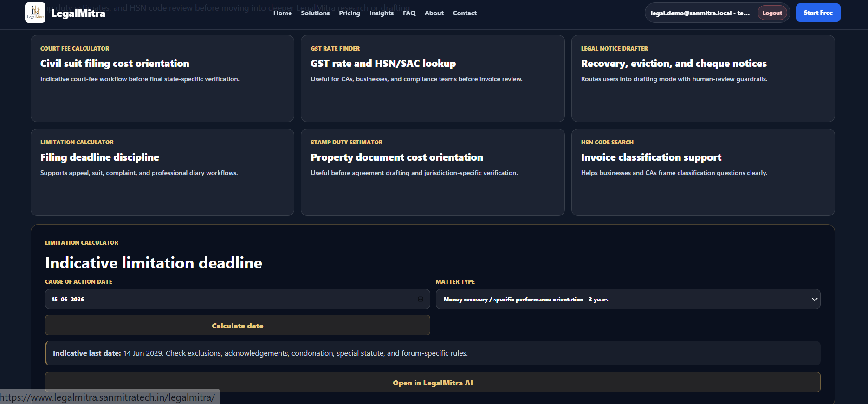Screen dimensions: 868x404
Task: Open the calendar picker icon in date field
Action: point(421,299)
